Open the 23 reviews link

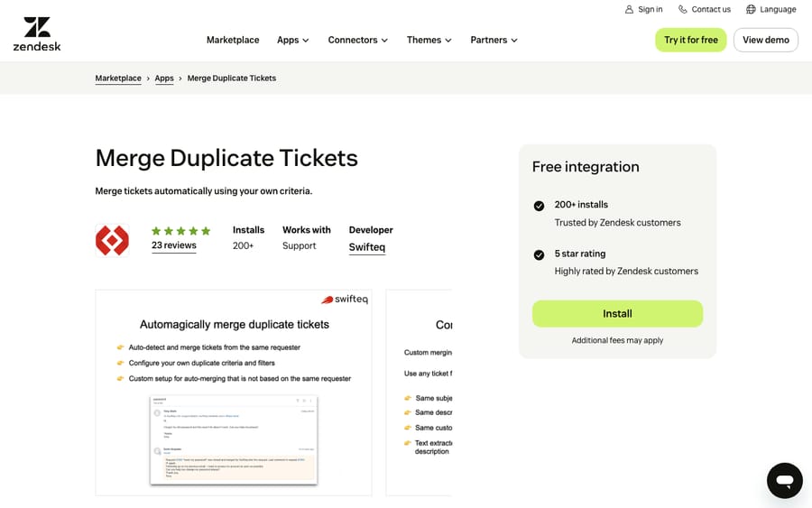(174, 245)
